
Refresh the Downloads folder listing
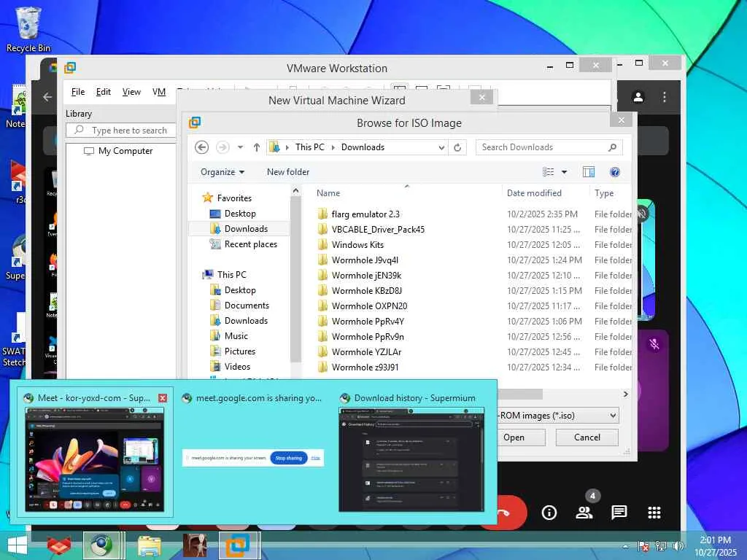457,147
